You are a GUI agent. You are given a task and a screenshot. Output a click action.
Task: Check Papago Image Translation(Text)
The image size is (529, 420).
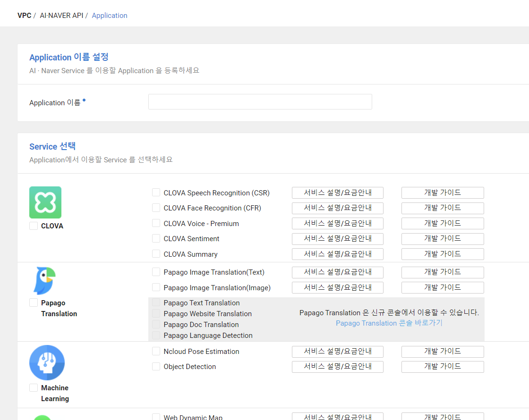pos(156,272)
